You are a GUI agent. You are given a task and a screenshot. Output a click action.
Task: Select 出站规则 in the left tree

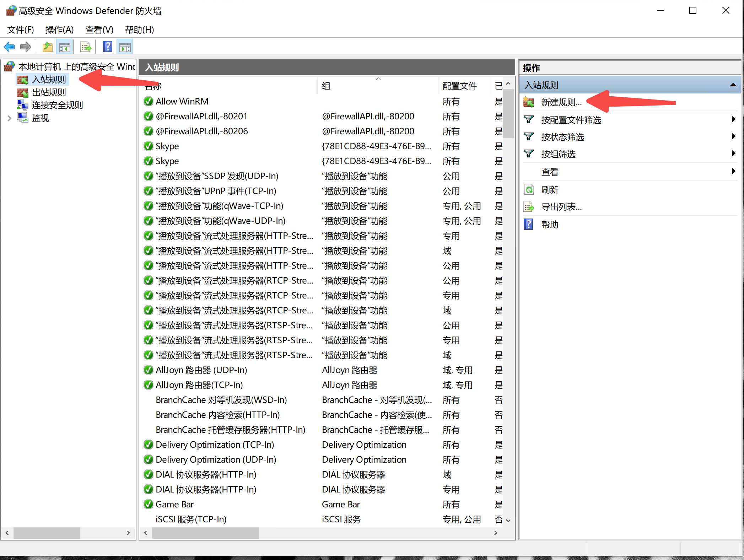point(49,92)
